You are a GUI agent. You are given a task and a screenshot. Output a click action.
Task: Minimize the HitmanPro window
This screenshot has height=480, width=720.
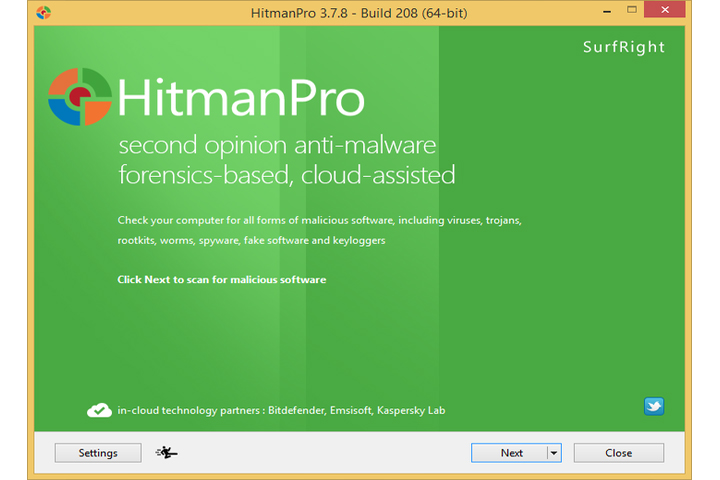click(607, 10)
